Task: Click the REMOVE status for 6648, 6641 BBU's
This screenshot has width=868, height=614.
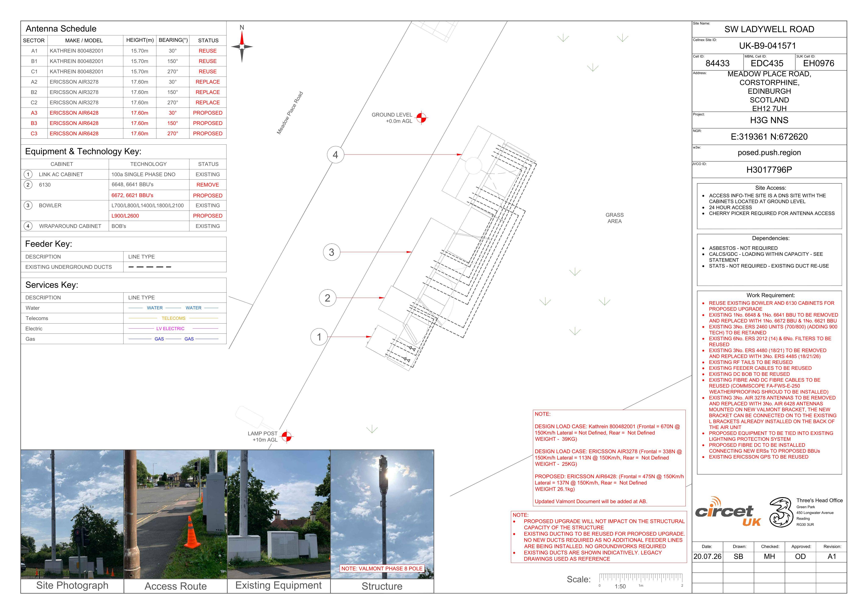Action: tap(207, 185)
